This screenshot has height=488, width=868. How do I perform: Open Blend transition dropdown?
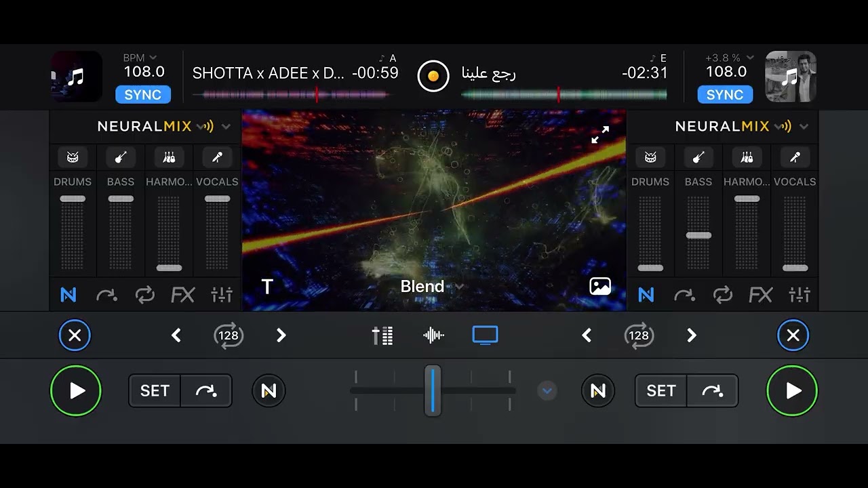pyautogui.click(x=432, y=287)
